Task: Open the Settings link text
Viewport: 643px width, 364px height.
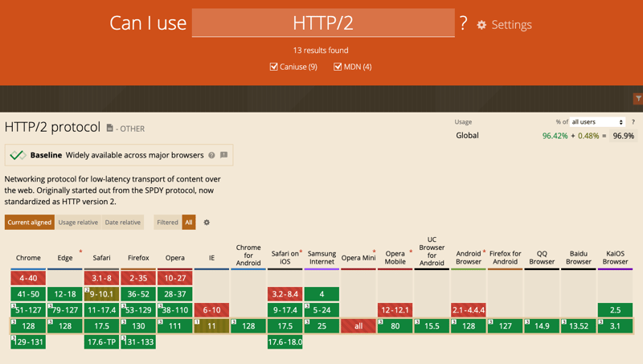Action: point(511,25)
